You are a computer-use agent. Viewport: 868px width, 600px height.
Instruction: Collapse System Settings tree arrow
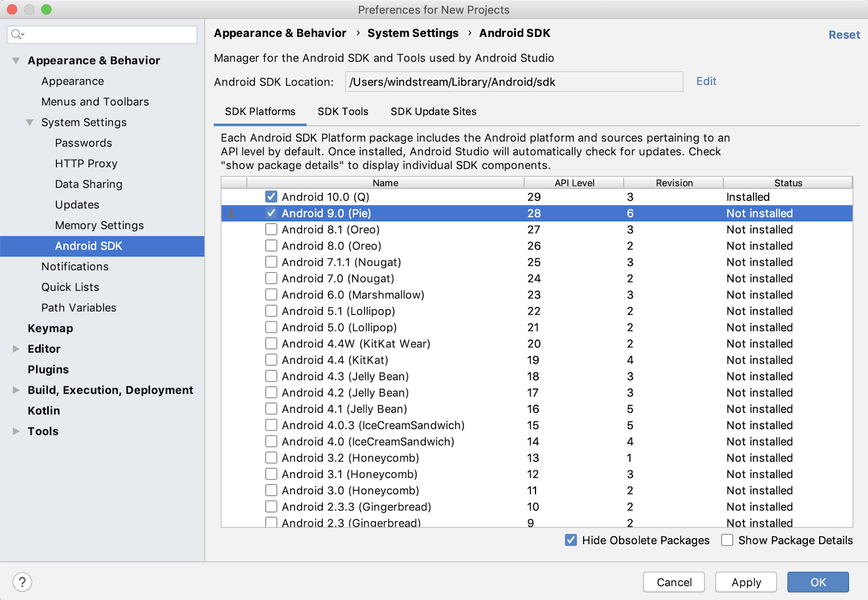tap(29, 122)
